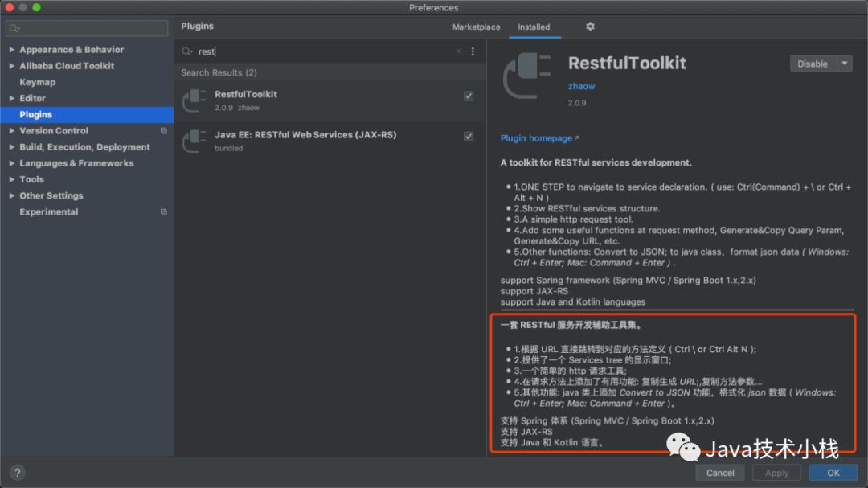Click '3.A simple http request tool.' bullet
868x488 pixels.
click(x=573, y=219)
